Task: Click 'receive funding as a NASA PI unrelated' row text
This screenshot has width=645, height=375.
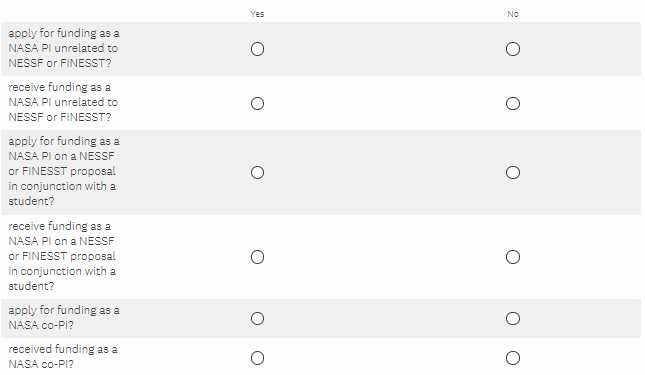Action: pyautogui.click(x=63, y=102)
